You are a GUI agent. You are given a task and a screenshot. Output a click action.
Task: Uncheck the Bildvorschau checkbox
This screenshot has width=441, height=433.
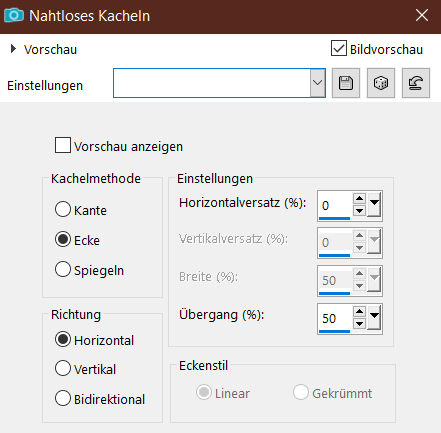[338, 48]
